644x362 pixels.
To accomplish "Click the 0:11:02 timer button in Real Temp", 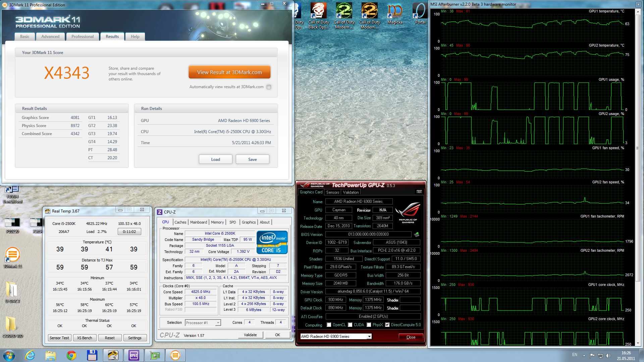I will click(x=129, y=232).
